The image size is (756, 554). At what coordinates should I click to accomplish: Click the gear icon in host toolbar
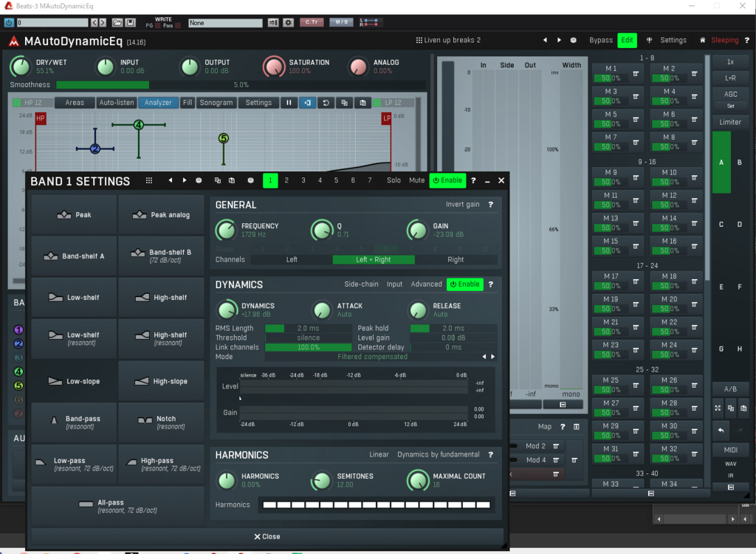pos(289,23)
